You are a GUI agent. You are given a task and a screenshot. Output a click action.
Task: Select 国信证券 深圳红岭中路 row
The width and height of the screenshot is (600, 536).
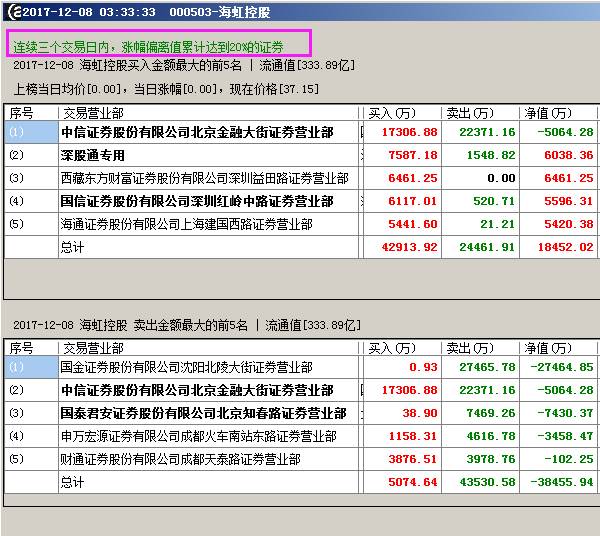(197, 201)
